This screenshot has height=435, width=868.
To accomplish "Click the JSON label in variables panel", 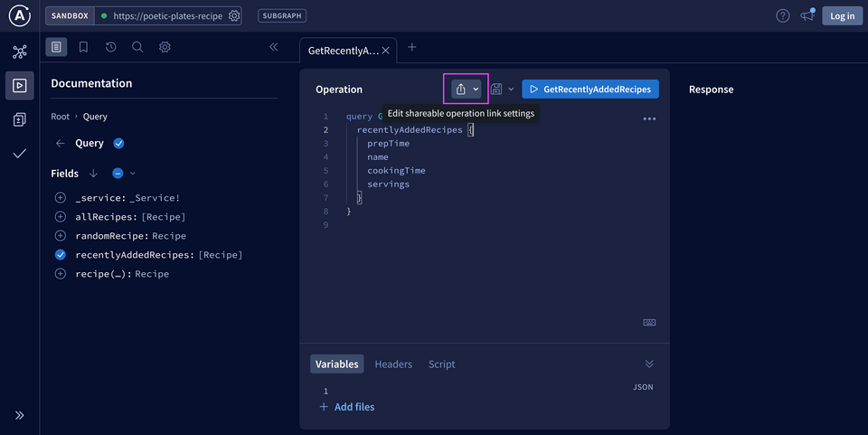I will pyautogui.click(x=643, y=387).
